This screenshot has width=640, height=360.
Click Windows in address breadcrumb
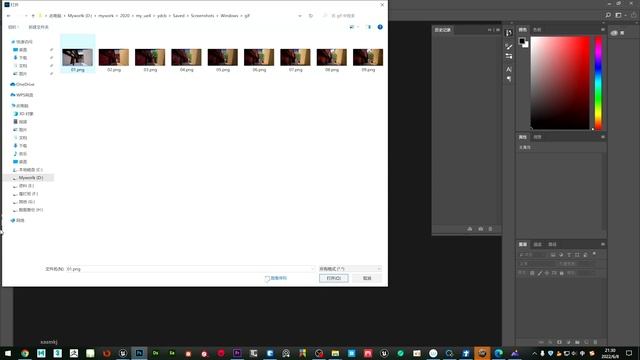point(229,16)
